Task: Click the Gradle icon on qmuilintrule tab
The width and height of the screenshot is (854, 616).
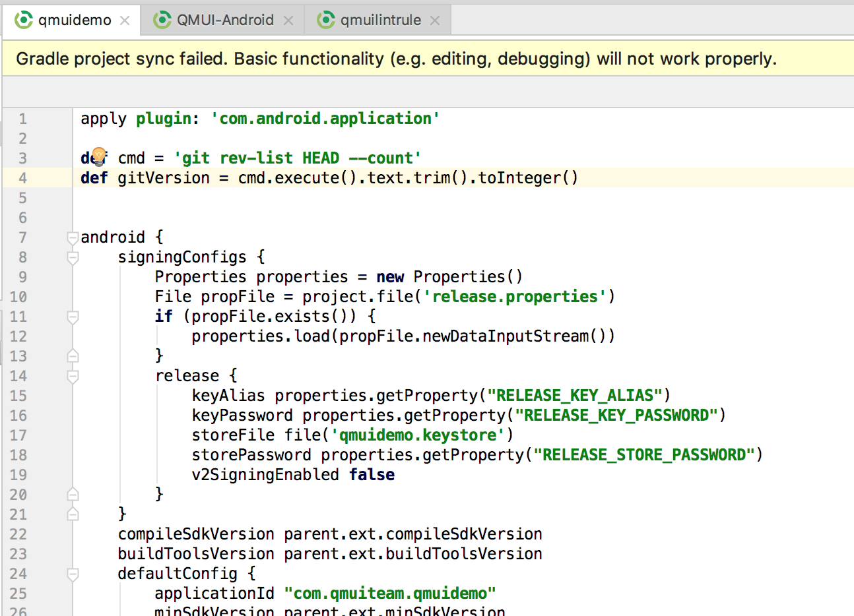Action: (x=326, y=20)
